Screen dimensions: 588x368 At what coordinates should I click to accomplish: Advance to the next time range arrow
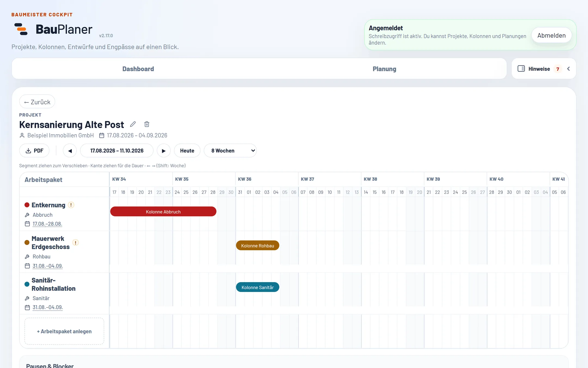[164, 151]
